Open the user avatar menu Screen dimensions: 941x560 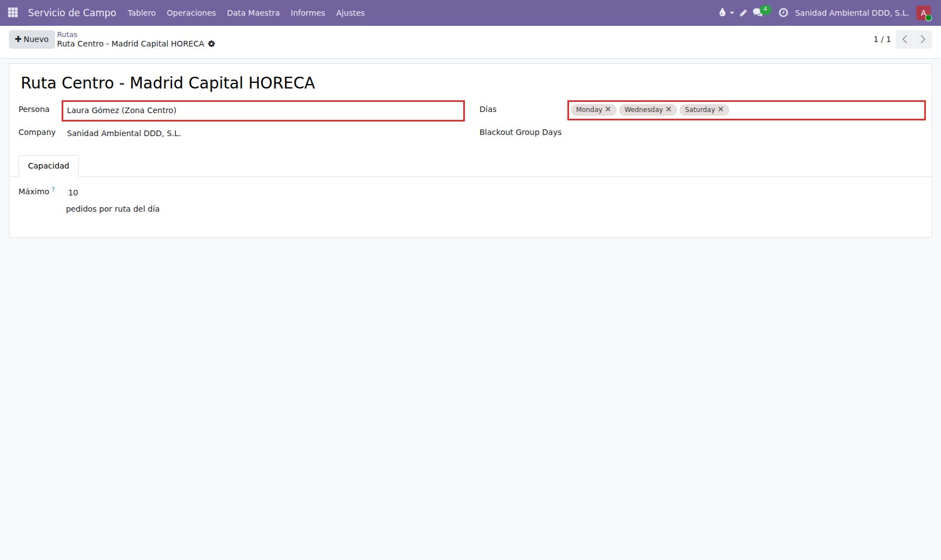pyautogui.click(x=924, y=12)
